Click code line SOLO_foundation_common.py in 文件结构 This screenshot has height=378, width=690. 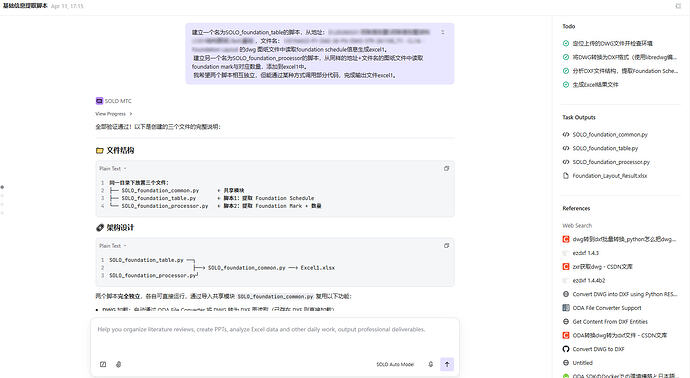160,191
